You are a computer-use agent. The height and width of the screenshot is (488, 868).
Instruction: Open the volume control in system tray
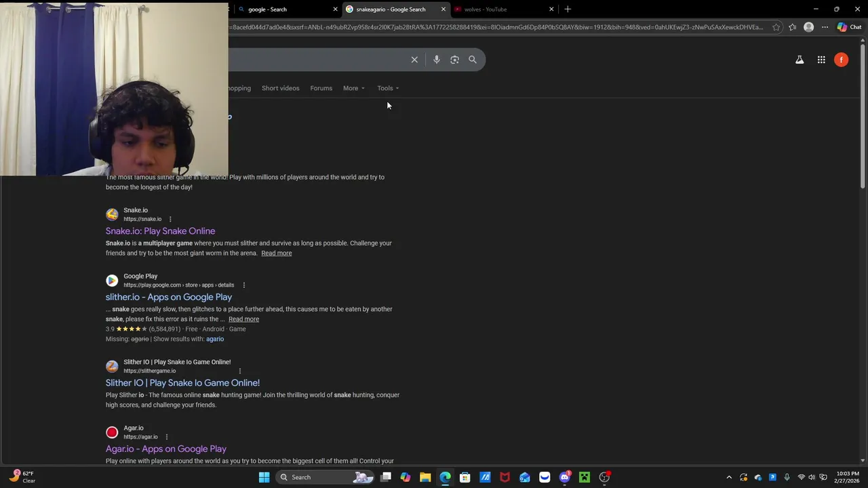click(x=812, y=477)
